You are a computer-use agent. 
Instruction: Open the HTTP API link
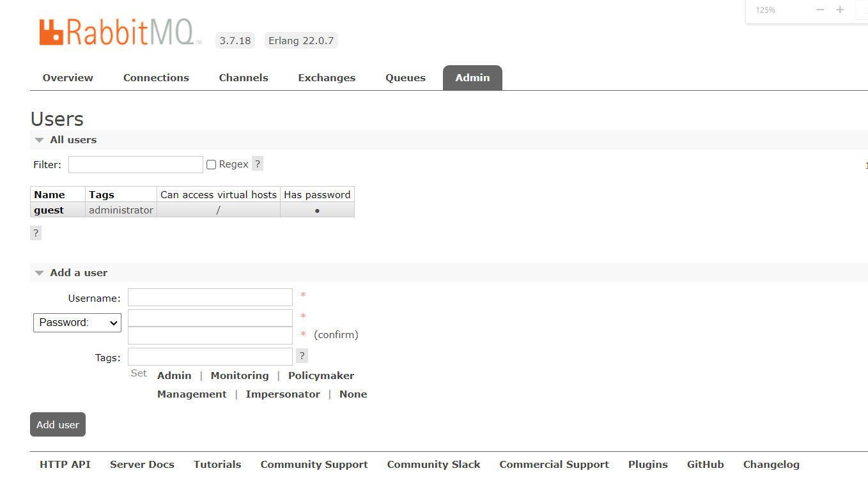tap(65, 465)
